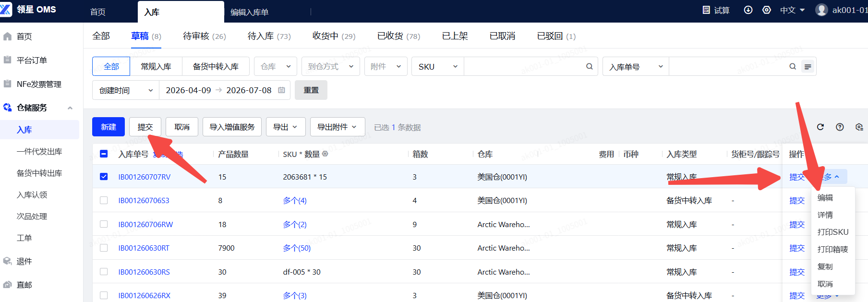The width and height of the screenshot is (868, 302).
Task: Select 复制 in the more menu
Action: [825, 266]
